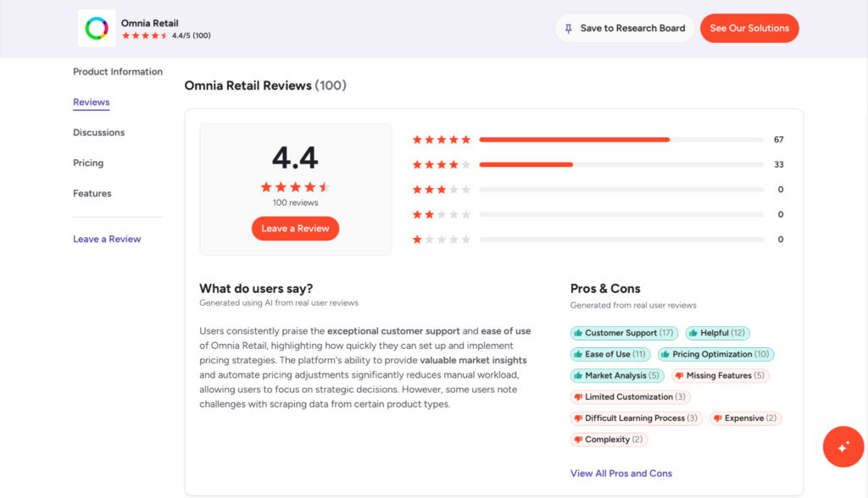This screenshot has height=498, width=868.
Task: Select the Expensive (2) con tag
Action: 745,418
